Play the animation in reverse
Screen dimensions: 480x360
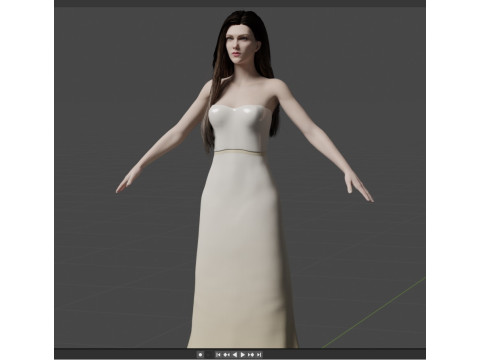pos(235,355)
